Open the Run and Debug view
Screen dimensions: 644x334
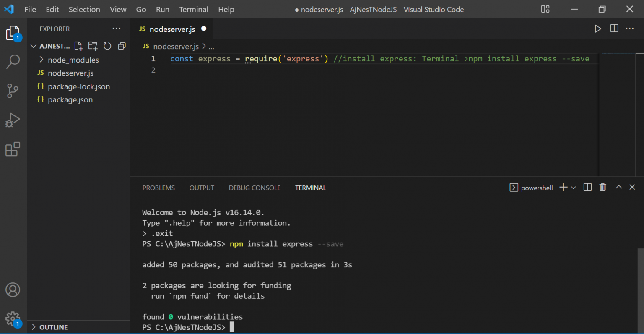(x=13, y=120)
